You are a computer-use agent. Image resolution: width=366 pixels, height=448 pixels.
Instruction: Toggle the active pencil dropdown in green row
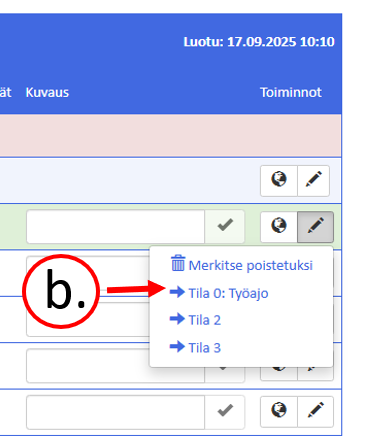[315, 227]
